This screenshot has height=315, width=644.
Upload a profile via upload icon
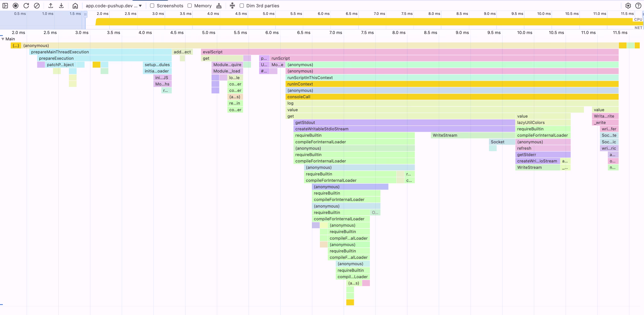pos(50,5)
